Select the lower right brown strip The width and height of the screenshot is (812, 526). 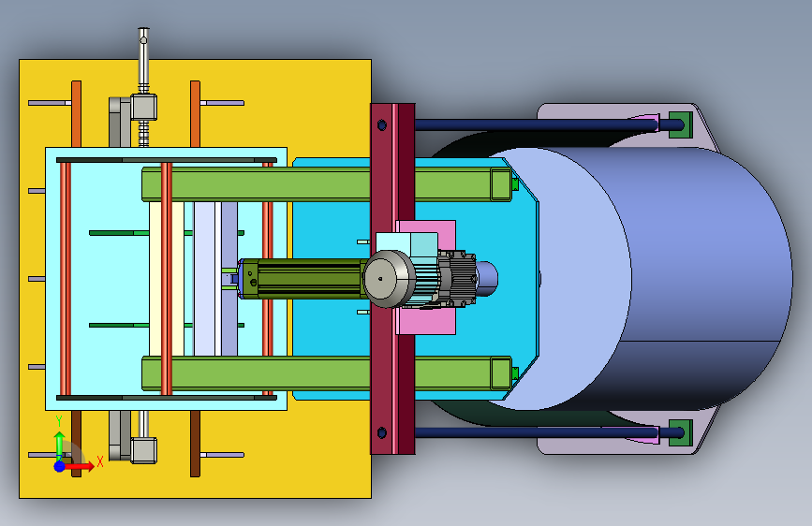tap(195, 444)
